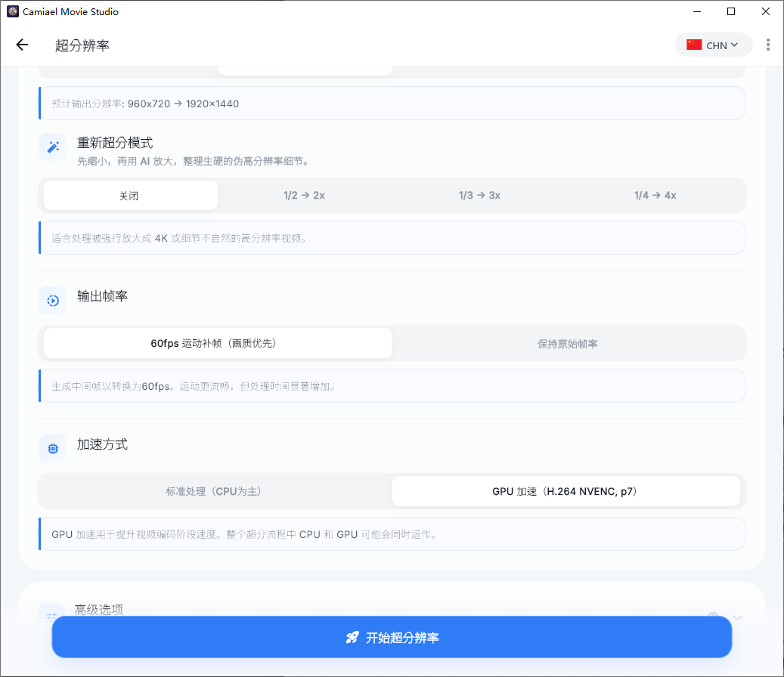The image size is (784, 677).
Task: Select the 1/2 → 2x option
Action: tap(304, 196)
